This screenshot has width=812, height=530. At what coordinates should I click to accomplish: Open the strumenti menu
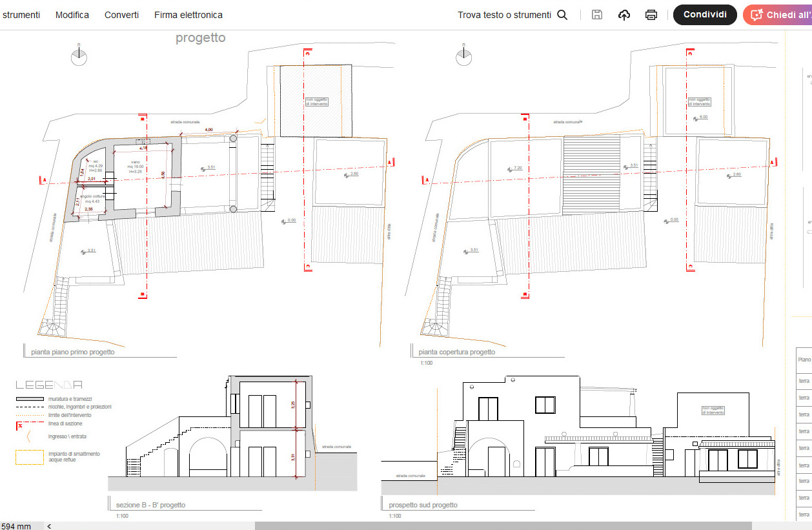pyautogui.click(x=21, y=15)
